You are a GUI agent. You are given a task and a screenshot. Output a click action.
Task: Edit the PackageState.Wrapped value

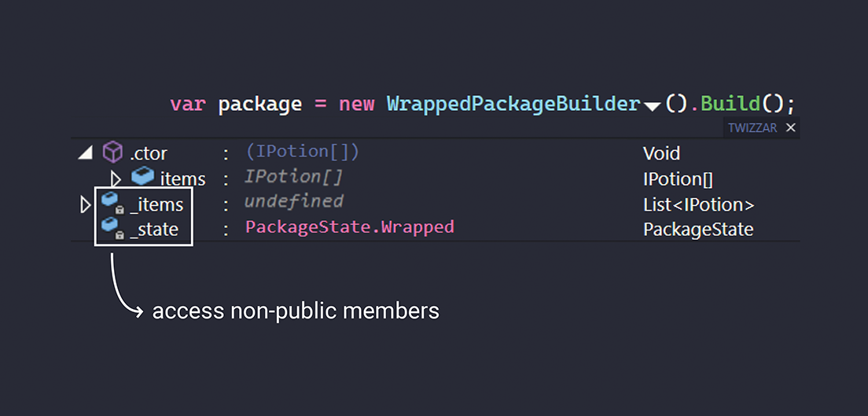[349, 227]
